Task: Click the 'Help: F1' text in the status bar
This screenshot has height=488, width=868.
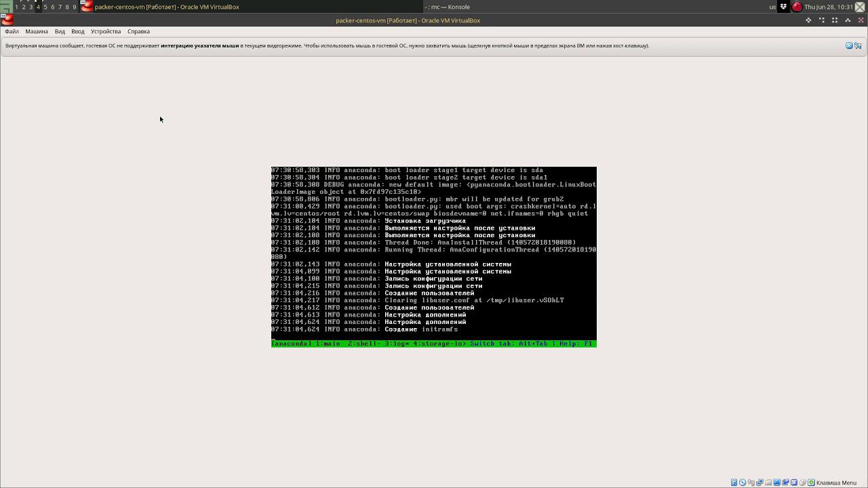Action: pyautogui.click(x=576, y=344)
